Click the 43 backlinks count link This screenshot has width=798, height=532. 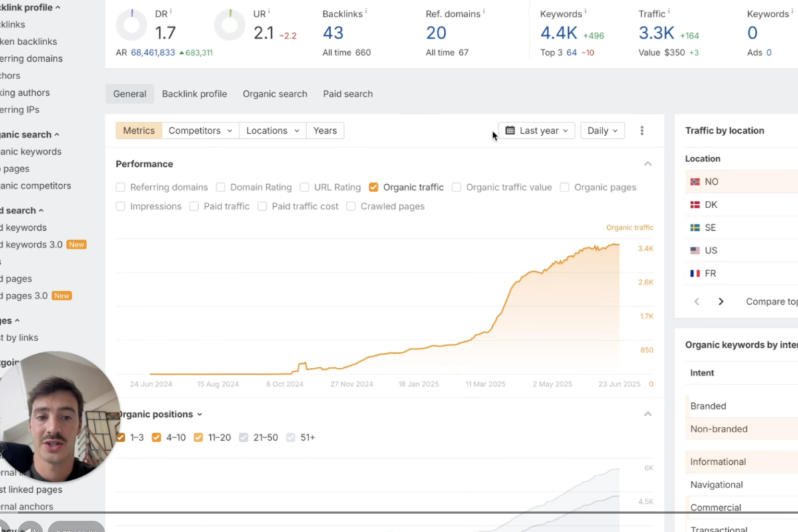333,33
